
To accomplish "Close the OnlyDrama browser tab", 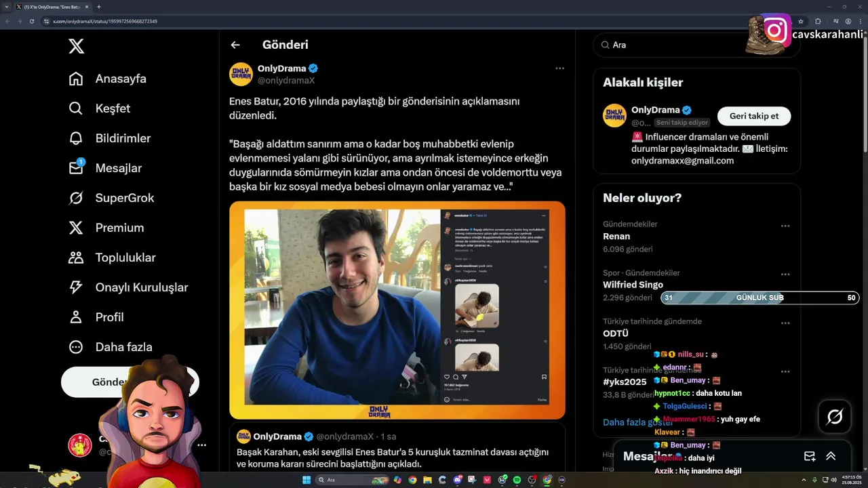I will 87,7.
